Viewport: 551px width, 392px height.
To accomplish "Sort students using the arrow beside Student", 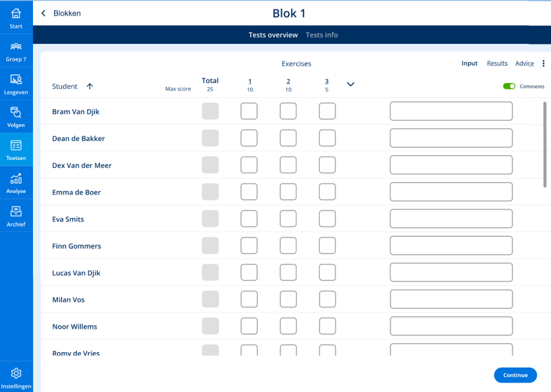I will pos(90,86).
